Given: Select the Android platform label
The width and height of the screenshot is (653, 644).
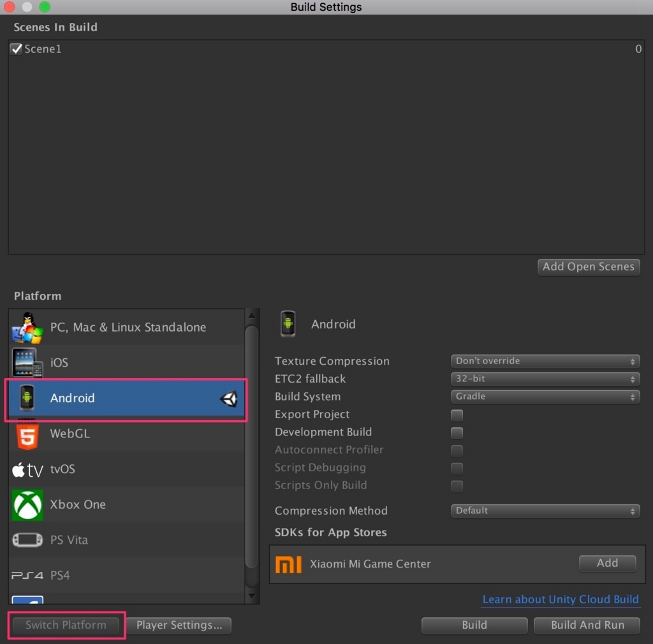Looking at the screenshot, I should pyautogui.click(x=73, y=399).
